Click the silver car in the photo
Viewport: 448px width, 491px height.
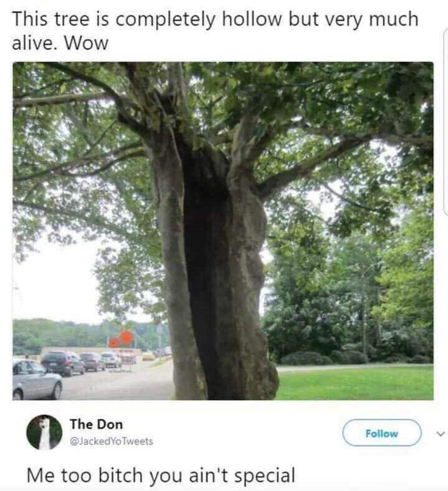click(36, 380)
